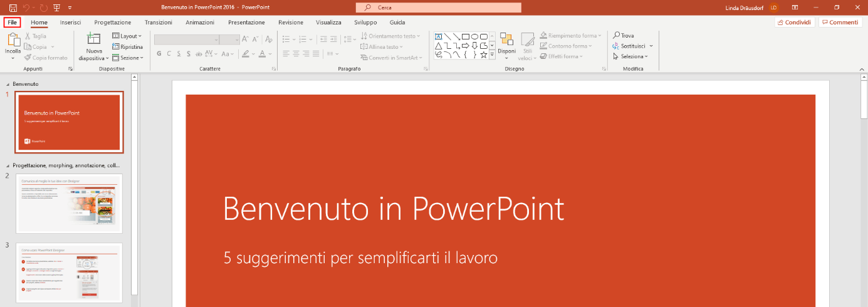Click in the Cerca search box
The height and width of the screenshot is (307, 868).
[x=438, y=7]
